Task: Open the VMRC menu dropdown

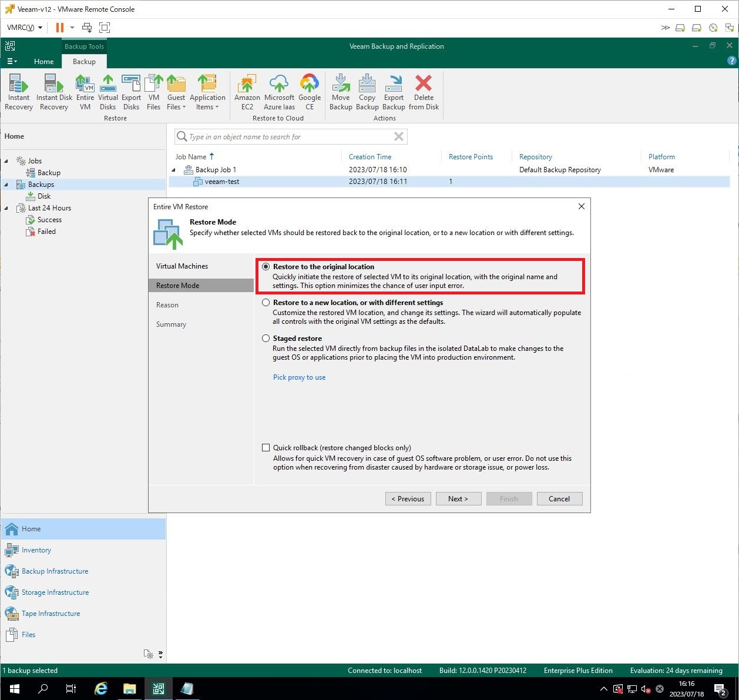Action: tap(25, 28)
